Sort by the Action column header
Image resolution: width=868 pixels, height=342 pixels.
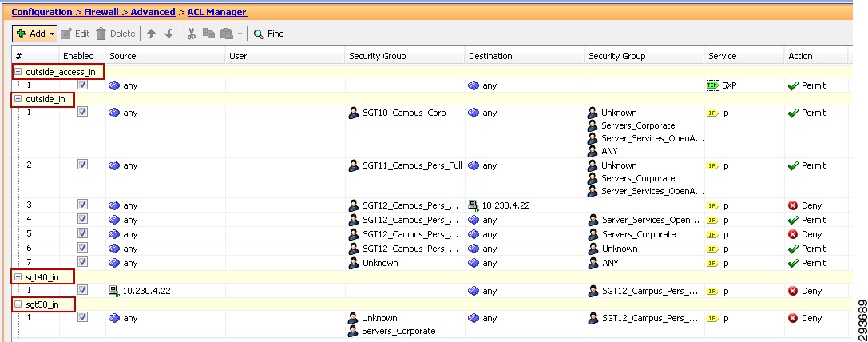tap(816, 56)
